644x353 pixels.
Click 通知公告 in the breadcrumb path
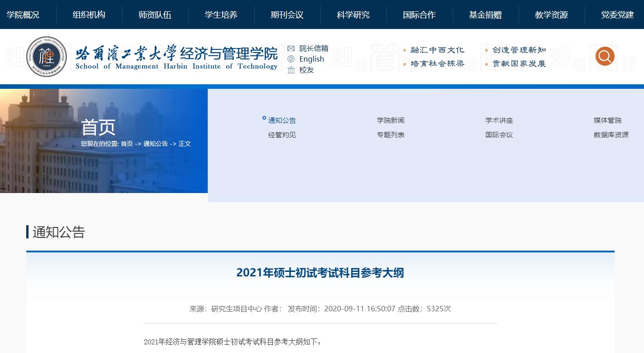(156, 144)
